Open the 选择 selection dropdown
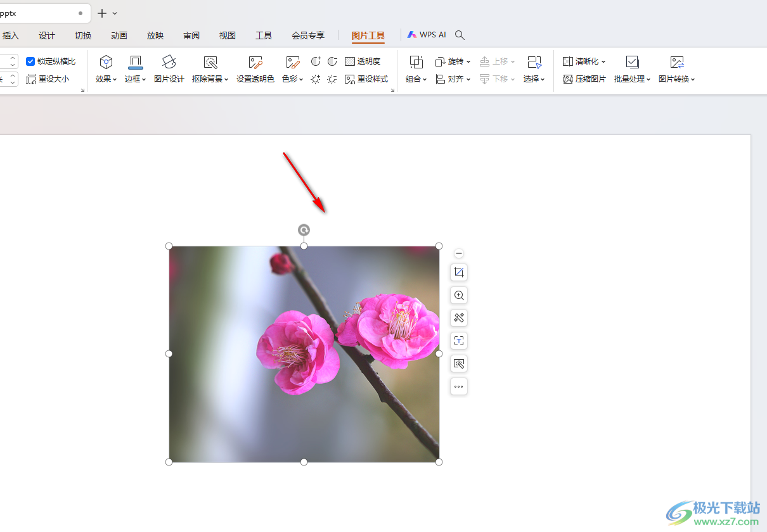Image resolution: width=767 pixels, height=532 pixels. [534, 79]
